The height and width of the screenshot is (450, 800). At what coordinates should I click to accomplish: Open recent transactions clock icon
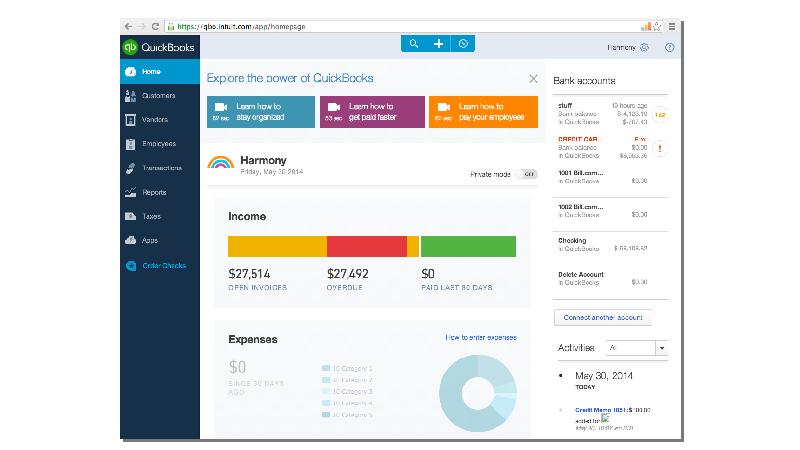(462, 44)
